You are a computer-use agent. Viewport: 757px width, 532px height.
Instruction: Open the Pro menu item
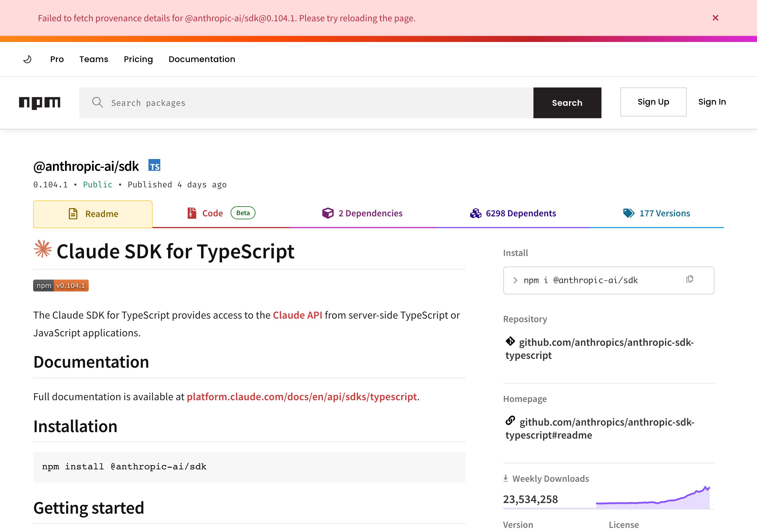point(57,59)
